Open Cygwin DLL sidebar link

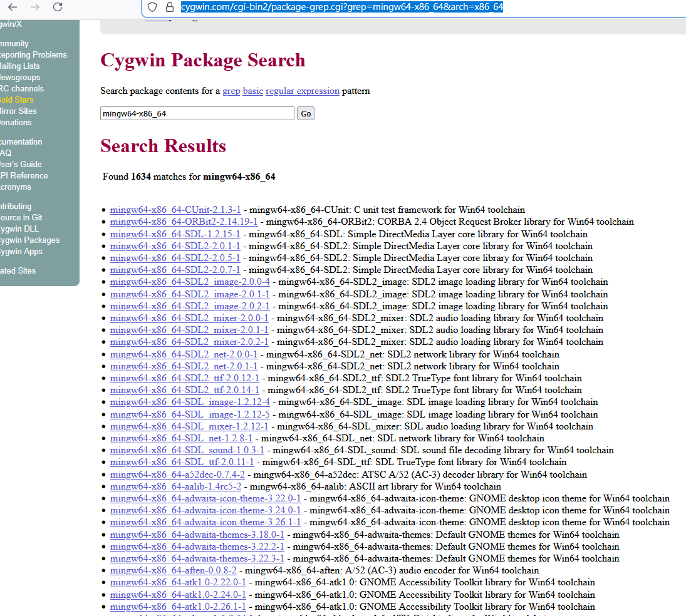[19, 228]
